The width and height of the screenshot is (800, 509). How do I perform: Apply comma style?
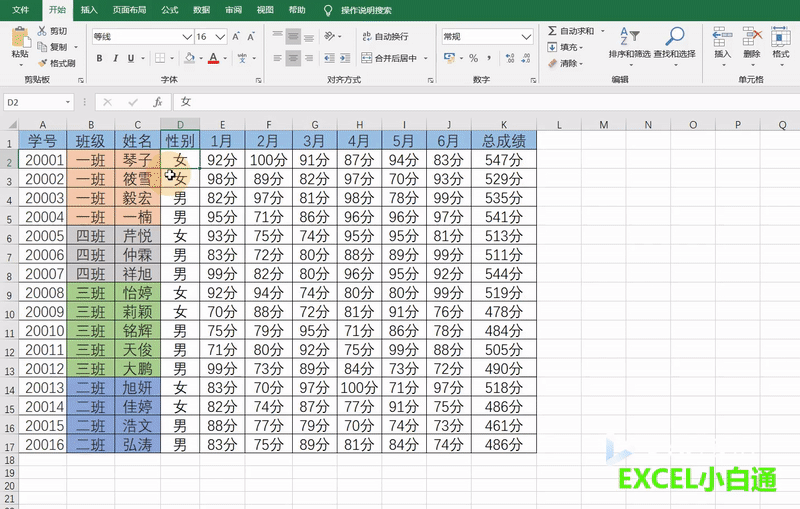[489, 58]
